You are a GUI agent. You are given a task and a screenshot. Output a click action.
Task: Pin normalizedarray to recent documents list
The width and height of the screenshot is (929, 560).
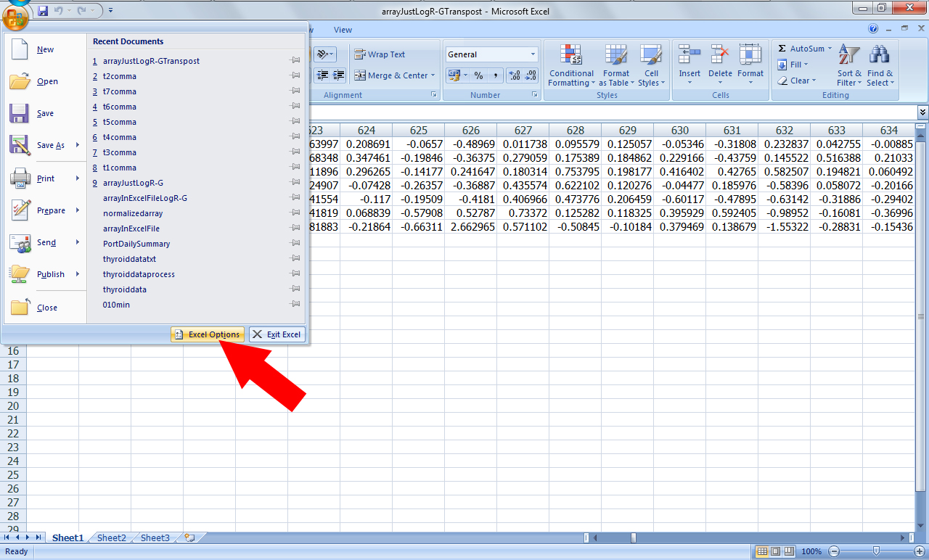point(295,213)
